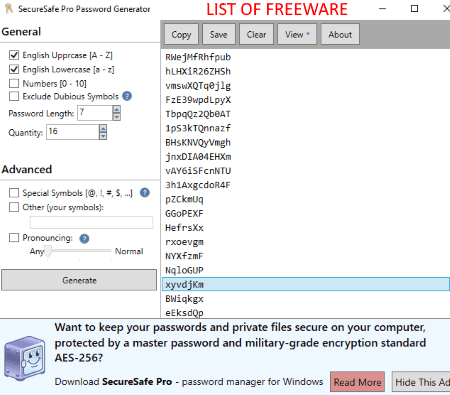The height and width of the screenshot is (395, 450).
Task: Click the SecureSafe app icon in title bar
Action: tap(9, 8)
